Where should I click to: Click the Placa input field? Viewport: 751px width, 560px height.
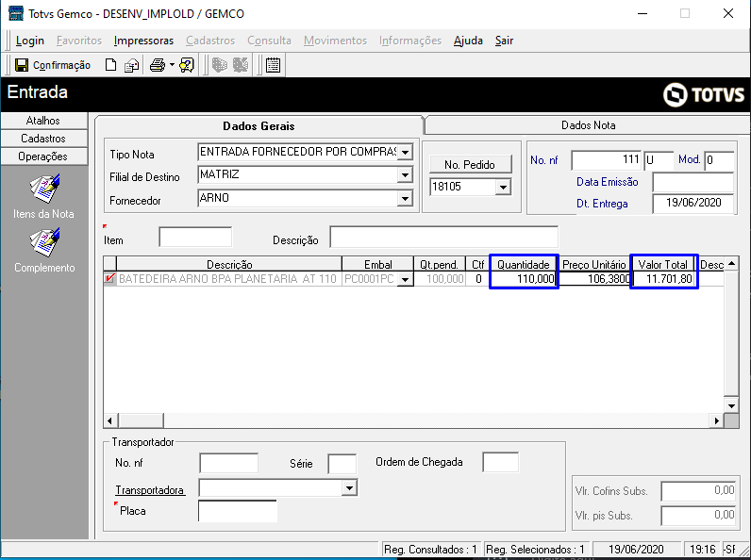(238, 511)
